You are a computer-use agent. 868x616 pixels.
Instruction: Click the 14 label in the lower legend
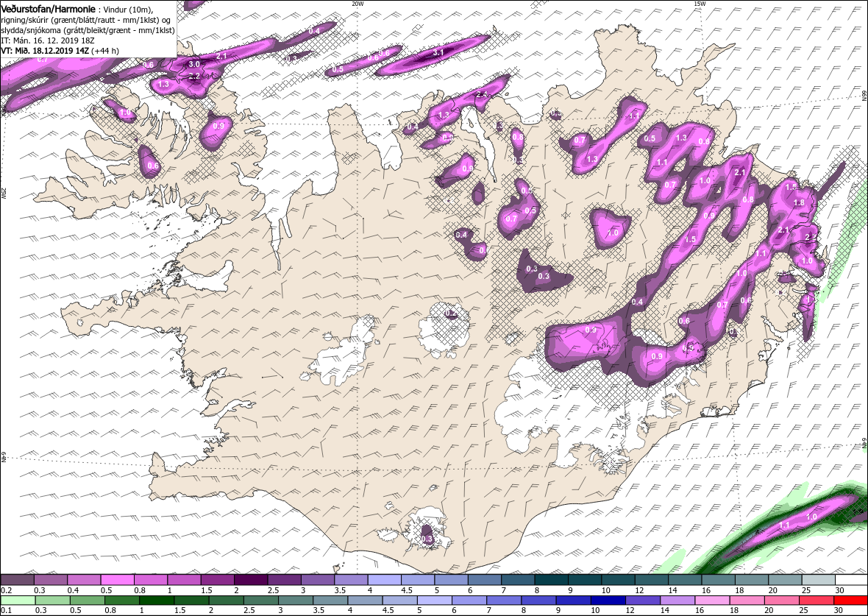[x=664, y=610]
